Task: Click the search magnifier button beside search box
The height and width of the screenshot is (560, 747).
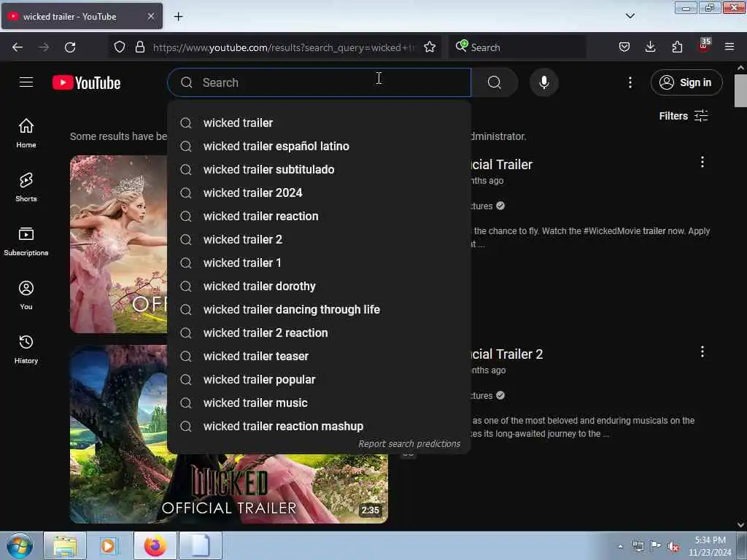Action: point(495,83)
